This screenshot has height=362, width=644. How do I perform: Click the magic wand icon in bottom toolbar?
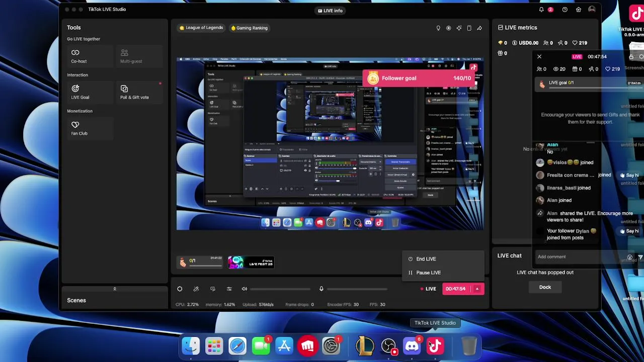click(x=196, y=289)
